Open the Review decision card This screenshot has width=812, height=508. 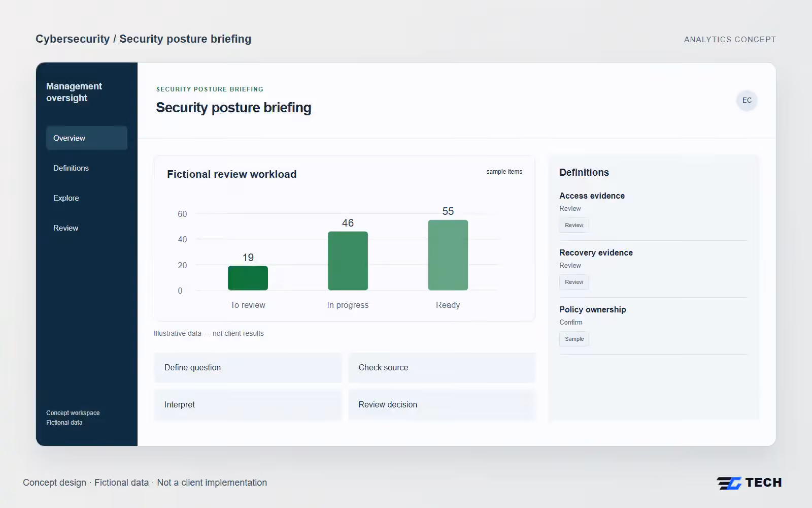click(x=442, y=405)
